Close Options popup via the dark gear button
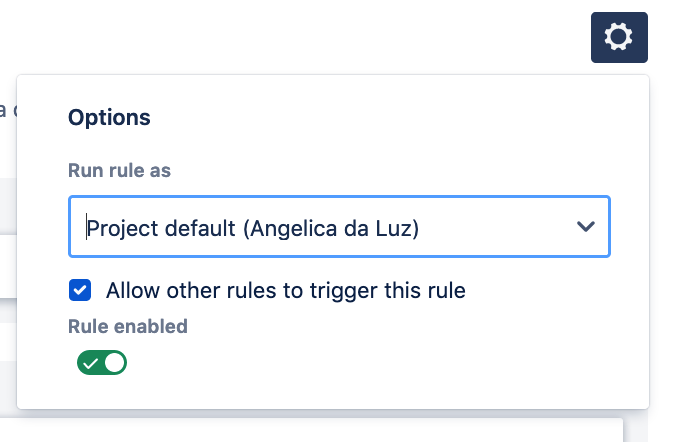The height and width of the screenshot is (442, 688). 619,37
